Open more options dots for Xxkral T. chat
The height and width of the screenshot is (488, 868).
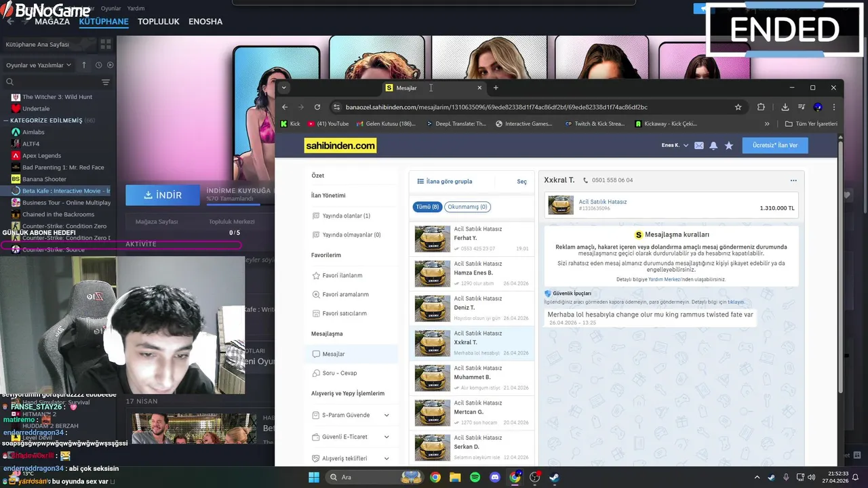(793, 180)
